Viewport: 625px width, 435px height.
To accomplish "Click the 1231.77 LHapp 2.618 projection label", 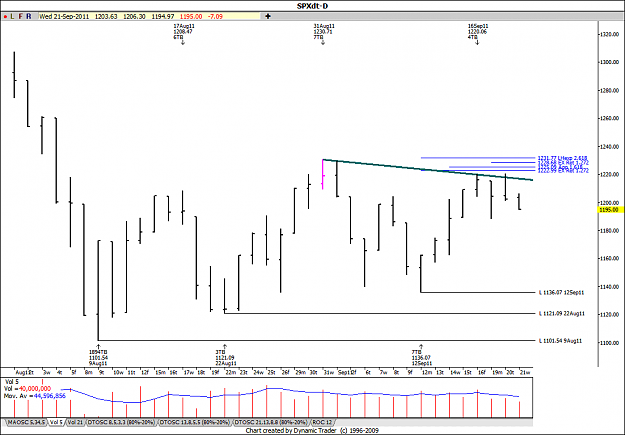I will [562, 158].
